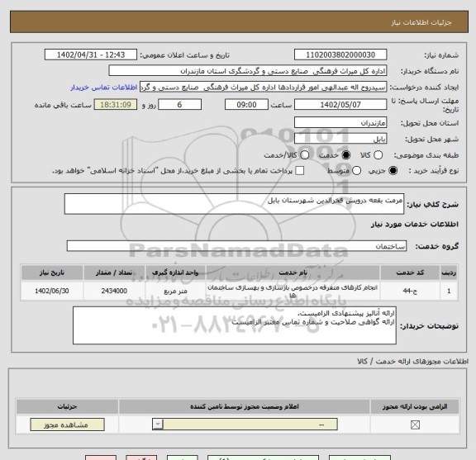Click the deadline date field 1402/05/07

(340, 105)
